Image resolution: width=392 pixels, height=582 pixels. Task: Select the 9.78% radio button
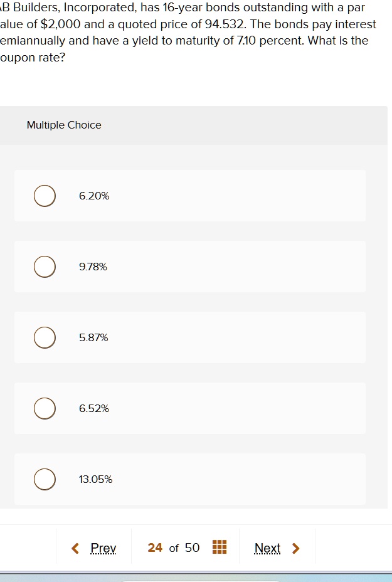pos(45,267)
